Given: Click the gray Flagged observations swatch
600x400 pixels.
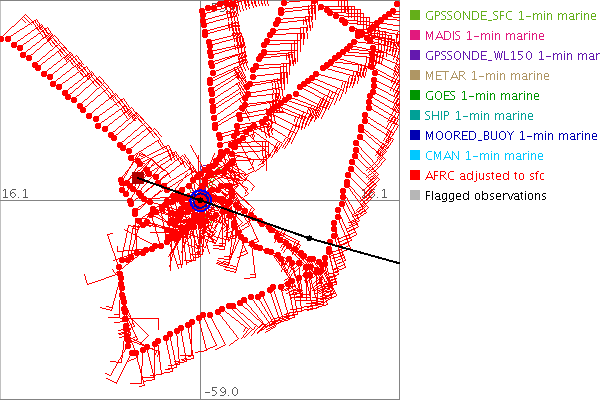Looking at the screenshot, I should click(415, 196).
